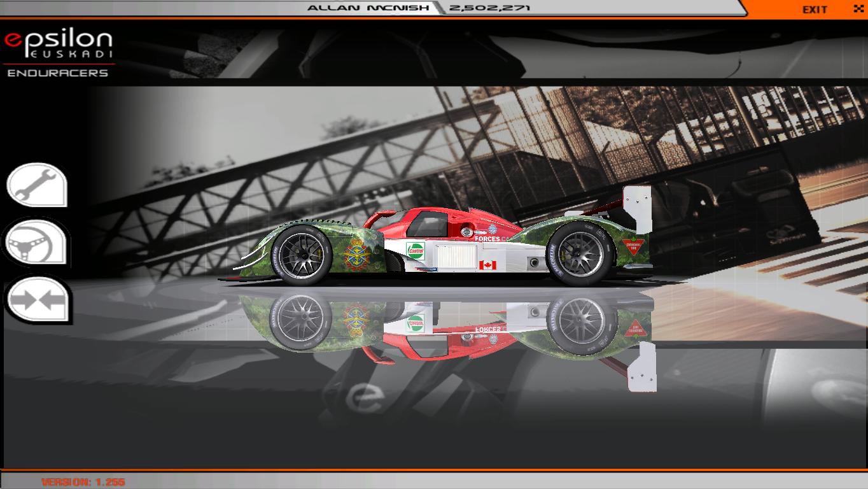Open the wrench garage setup icon

(x=37, y=185)
